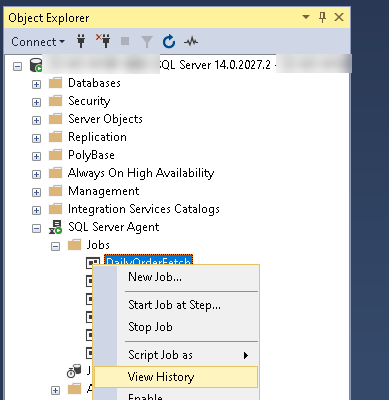Screen dimensions: 389x400
Task: Click the Management folder icon
Action: [x=55, y=191]
